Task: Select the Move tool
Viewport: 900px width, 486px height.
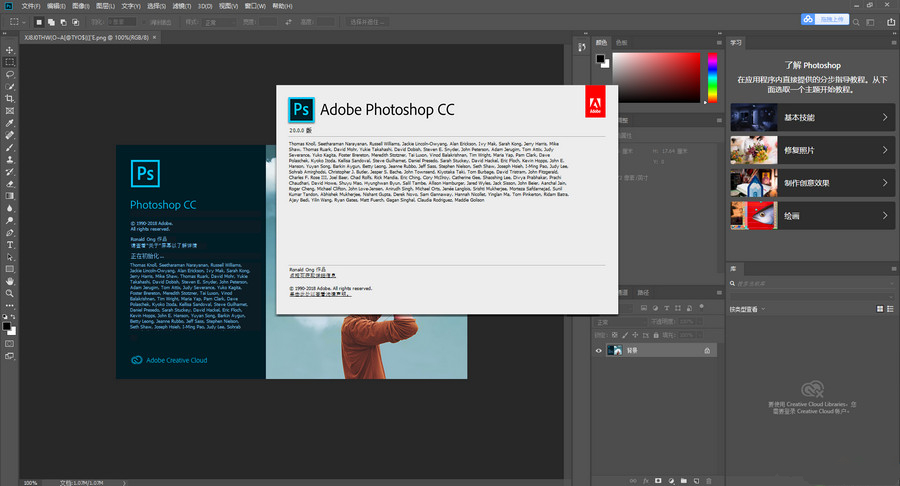Action: coord(10,49)
